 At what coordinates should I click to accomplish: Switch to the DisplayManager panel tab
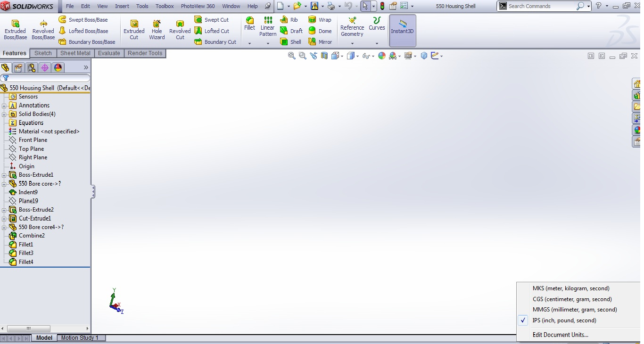tap(58, 67)
